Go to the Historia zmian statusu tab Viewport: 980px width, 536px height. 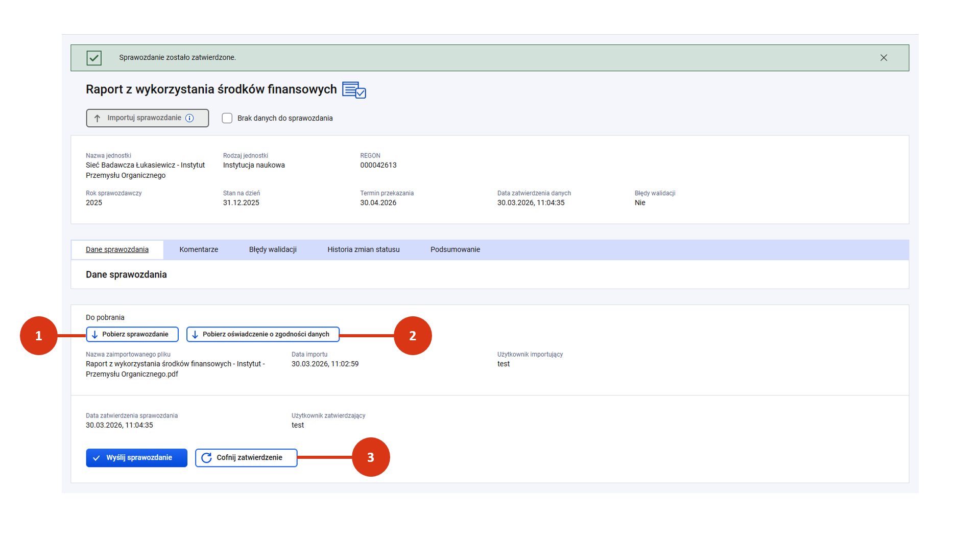pos(363,250)
